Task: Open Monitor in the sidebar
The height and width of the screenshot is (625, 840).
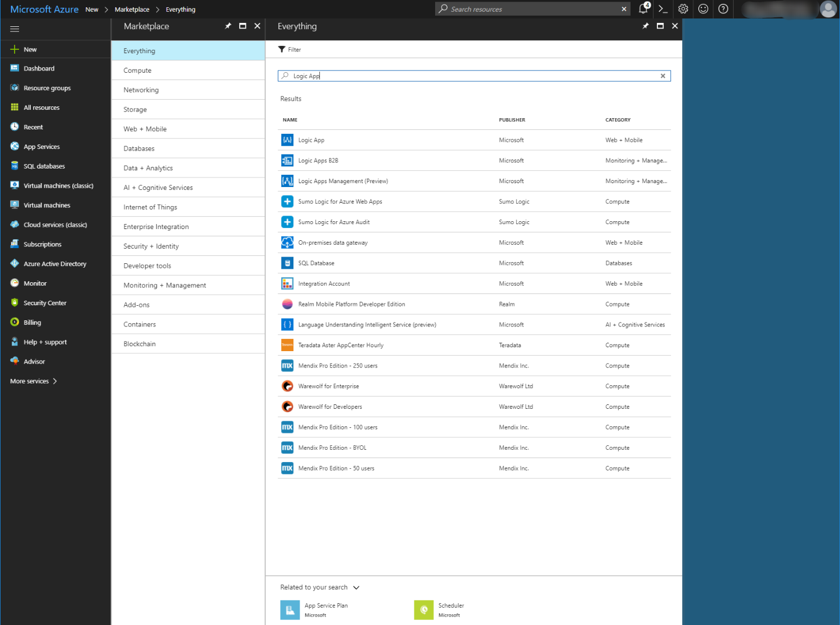Action: click(x=55, y=283)
